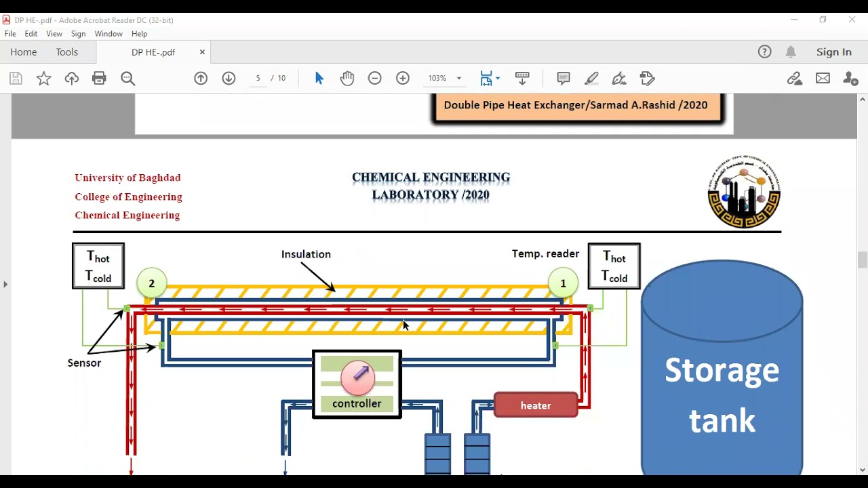This screenshot has height=488, width=868.
Task: Open the Edit menu
Action: (31, 34)
